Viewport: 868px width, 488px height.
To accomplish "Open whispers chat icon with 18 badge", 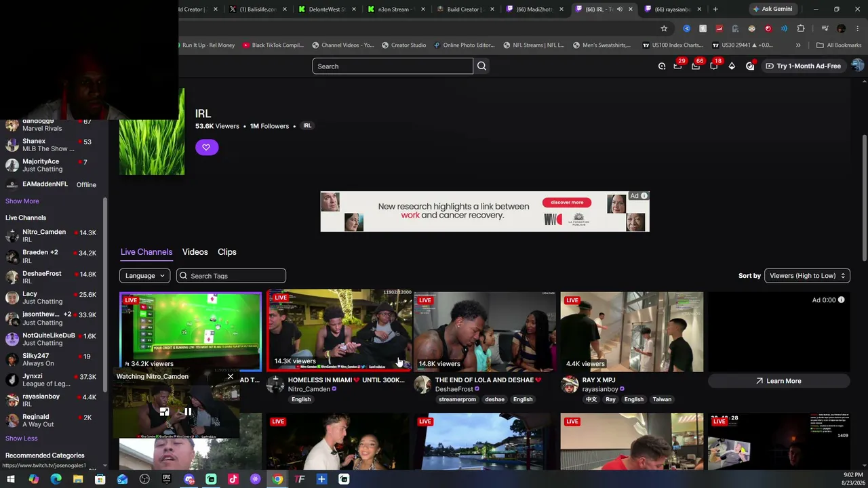I will tap(714, 66).
